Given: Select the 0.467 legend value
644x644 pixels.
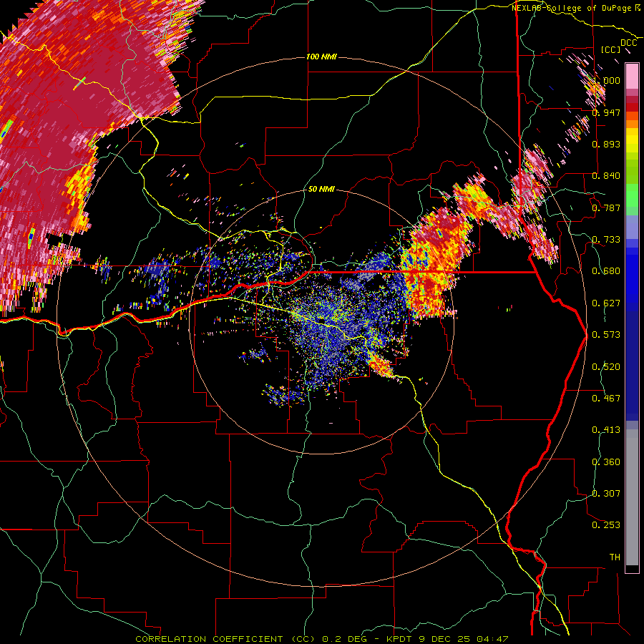Looking at the screenshot, I should click(606, 398).
